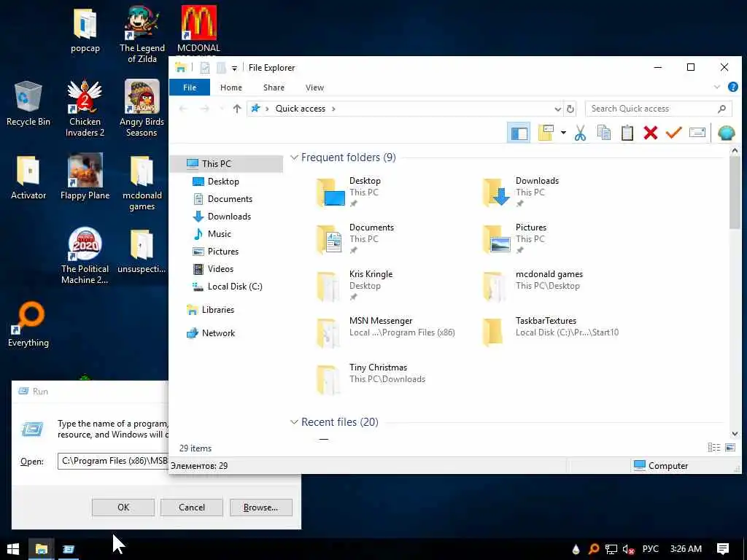Screen dimensions: 747x560
Task: Select the TaskbarTextures folder
Action: click(x=551, y=332)
